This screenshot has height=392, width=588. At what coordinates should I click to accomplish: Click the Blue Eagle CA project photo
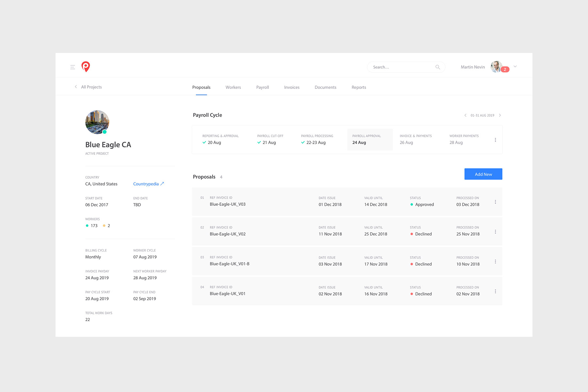coord(97,122)
